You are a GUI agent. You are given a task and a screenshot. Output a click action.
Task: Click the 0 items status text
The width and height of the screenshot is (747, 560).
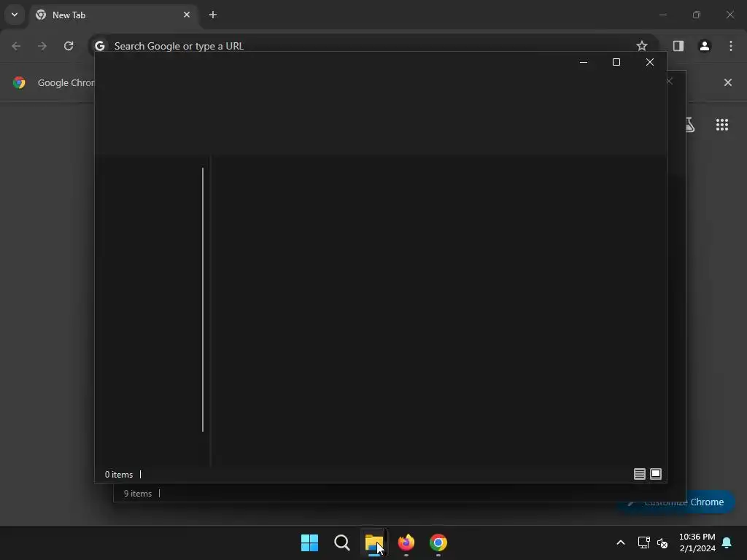coord(119,475)
